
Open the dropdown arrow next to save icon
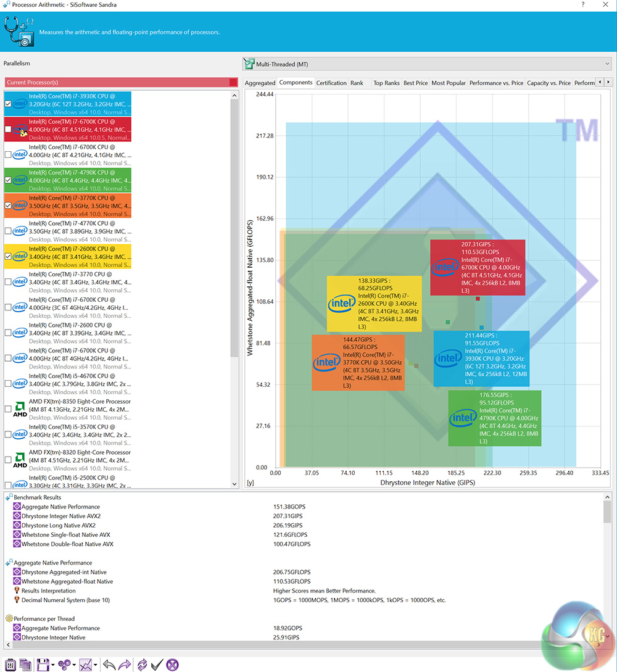pos(52,665)
